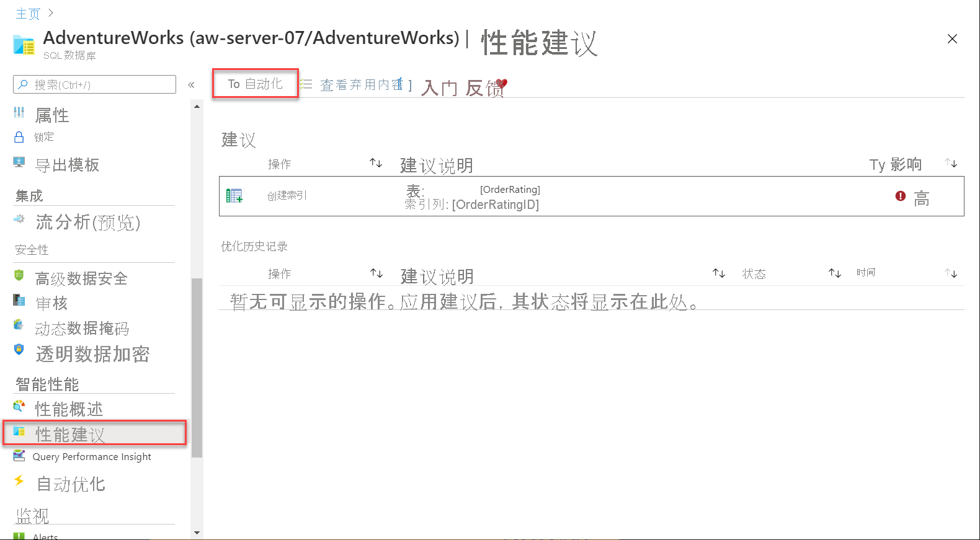Click the 高 impact value
The image size is (980, 540).
922,198
